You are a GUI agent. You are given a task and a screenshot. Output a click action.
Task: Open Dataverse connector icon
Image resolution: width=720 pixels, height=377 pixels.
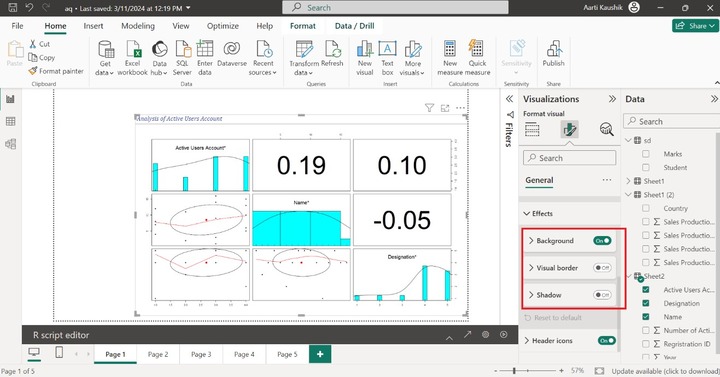coord(232,49)
